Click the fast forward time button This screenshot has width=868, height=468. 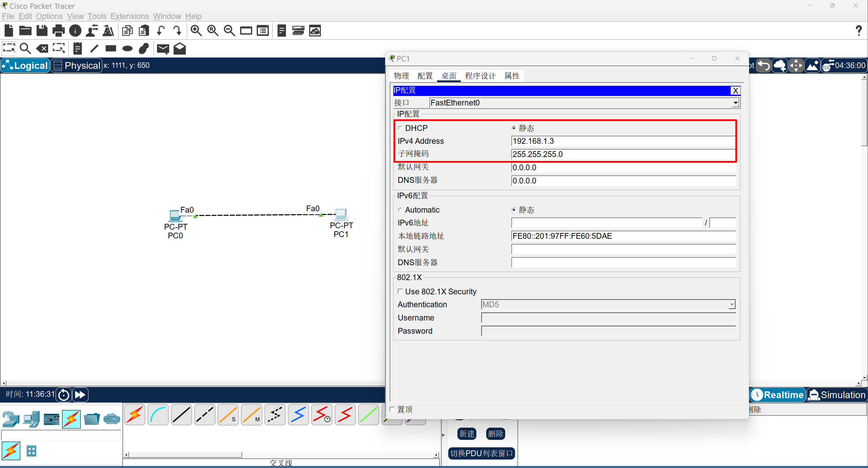pyautogui.click(x=80, y=395)
